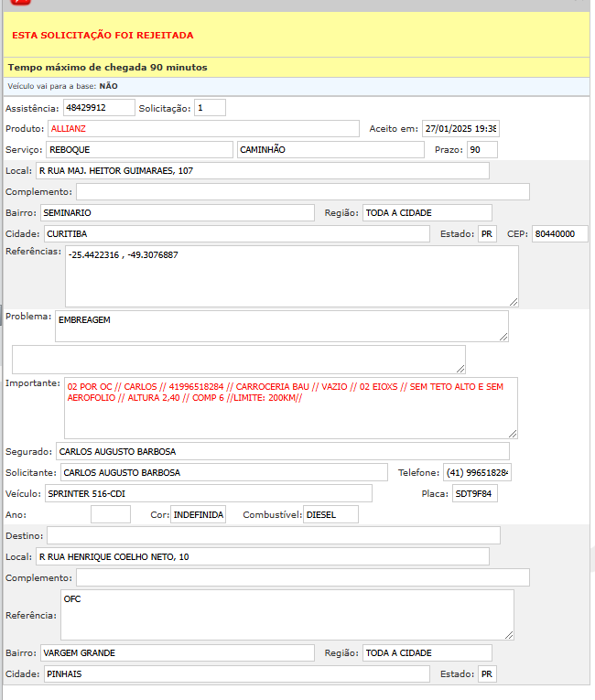Click resize grip of the Importante textarea

pyautogui.click(x=512, y=433)
